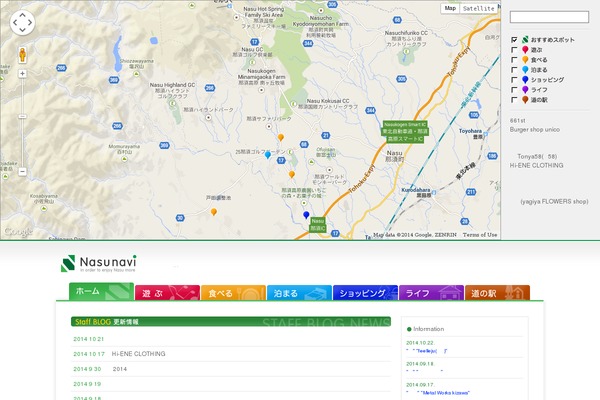This screenshot has width=600, height=400.
Task: Open Hi-ENE CLOTHING in sidebar list
Action: 536,165
